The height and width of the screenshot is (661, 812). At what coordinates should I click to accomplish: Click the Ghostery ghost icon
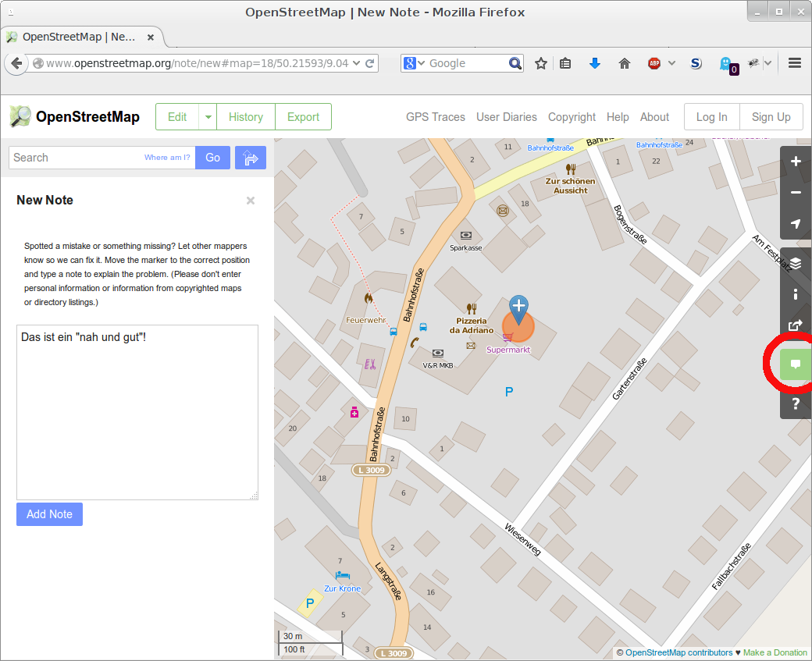click(x=726, y=64)
